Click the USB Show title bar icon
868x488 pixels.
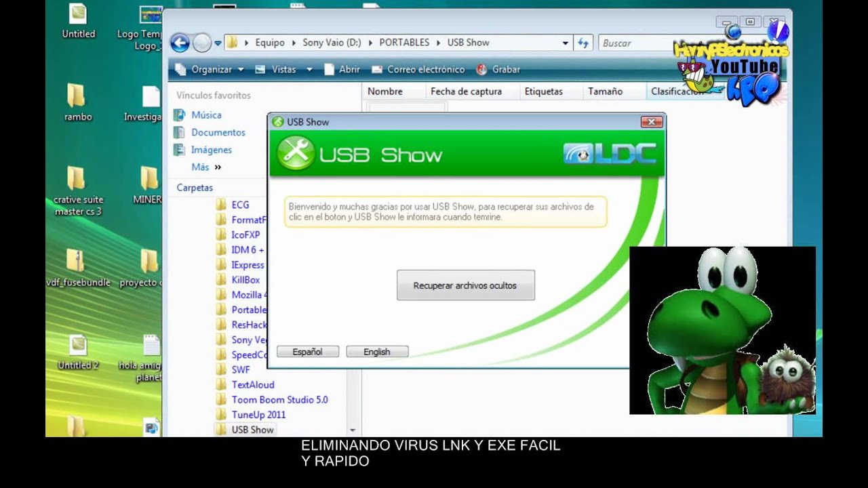click(277, 122)
